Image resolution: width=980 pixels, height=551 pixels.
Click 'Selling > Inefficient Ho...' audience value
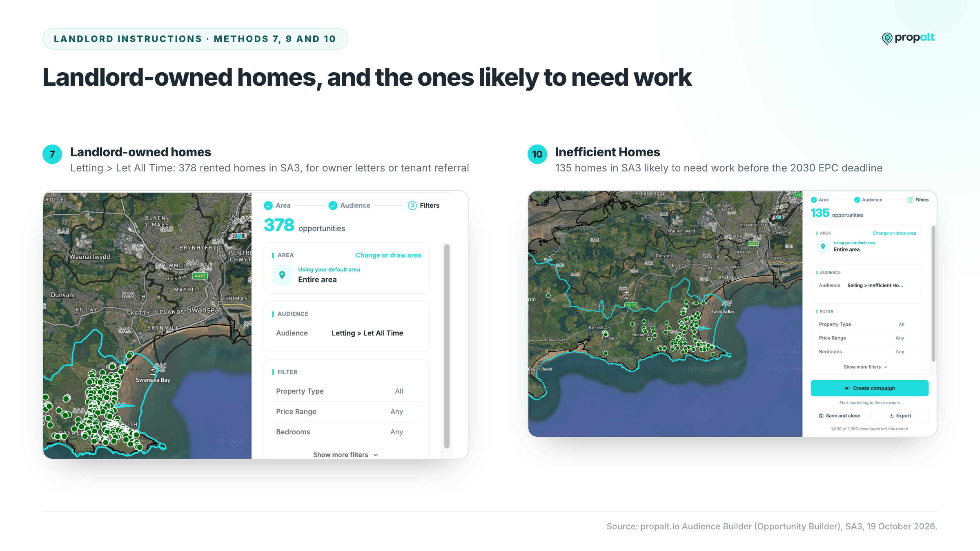pyautogui.click(x=875, y=285)
